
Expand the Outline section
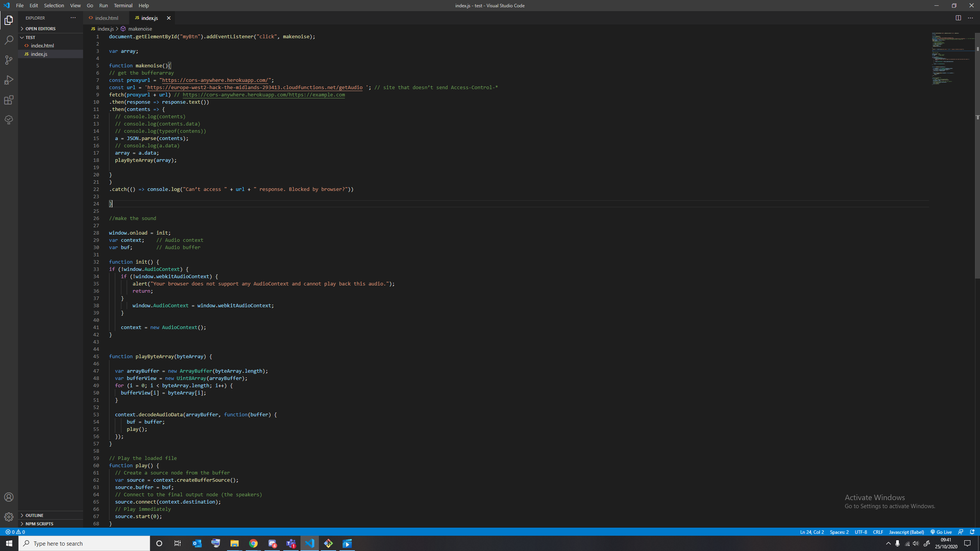[34, 515]
